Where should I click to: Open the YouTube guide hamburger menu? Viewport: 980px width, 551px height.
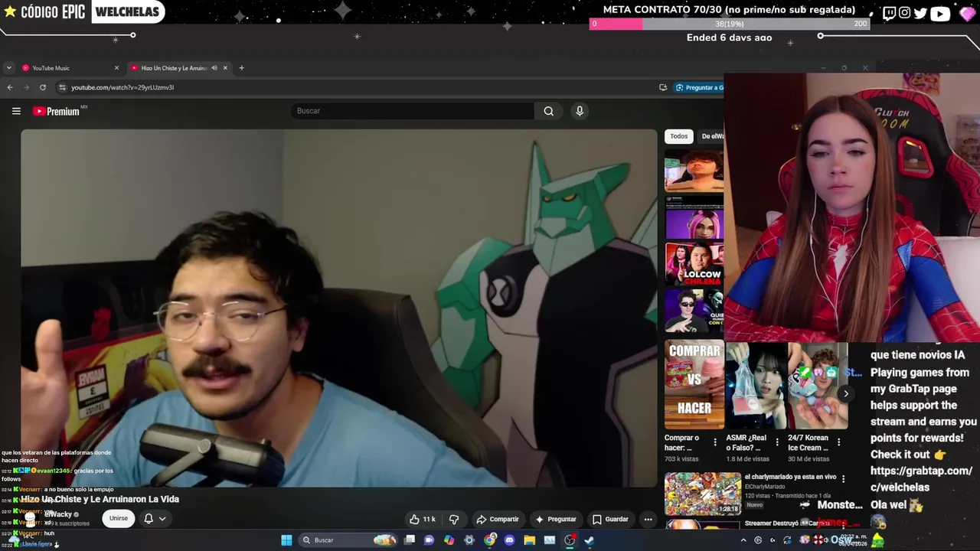(x=16, y=111)
